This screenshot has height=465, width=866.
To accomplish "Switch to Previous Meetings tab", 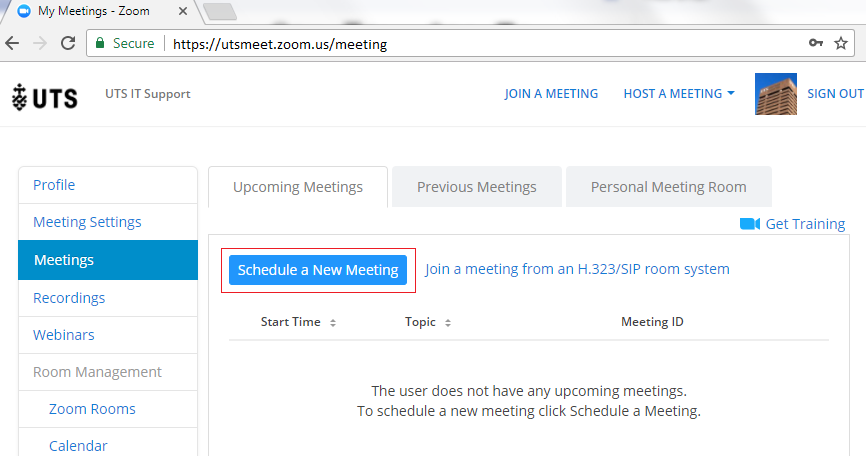I will point(476,187).
